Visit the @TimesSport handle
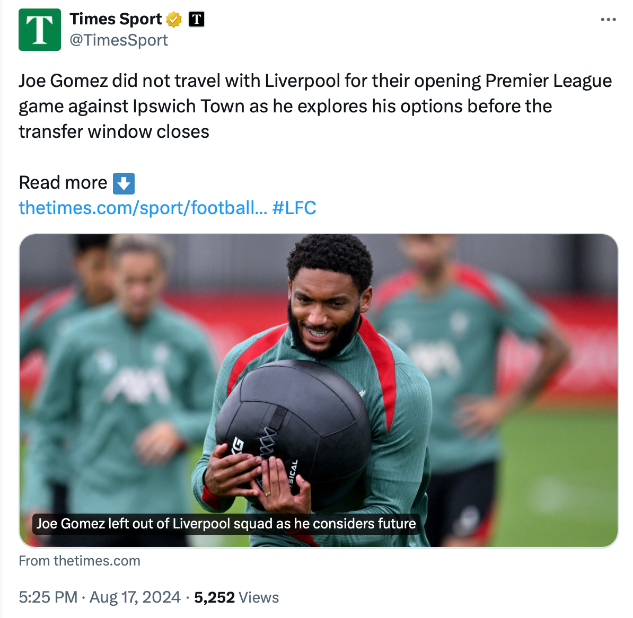The height and width of the screenshot is (618, 633). click(118, 41)
